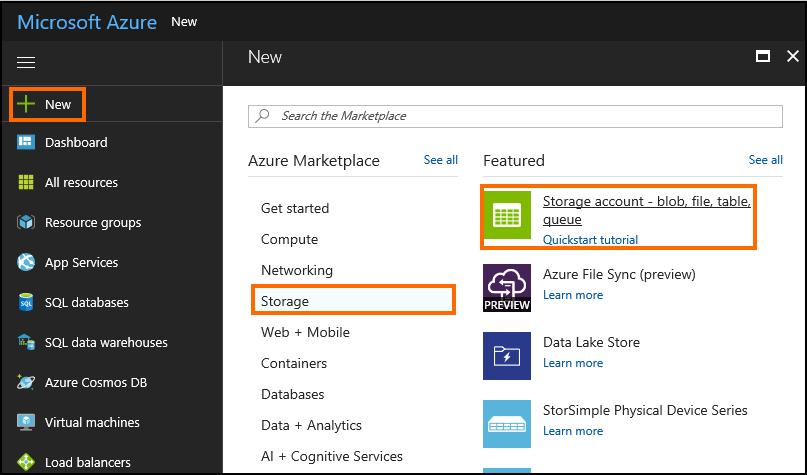
Task: Open the App Services globe icon
Action: pos(27,263)
